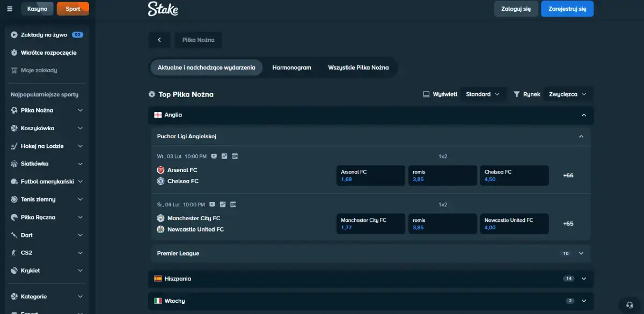Open the Rynek Zwycięzca dropdown
Screen dimensions: 644x314
point(568,94)
